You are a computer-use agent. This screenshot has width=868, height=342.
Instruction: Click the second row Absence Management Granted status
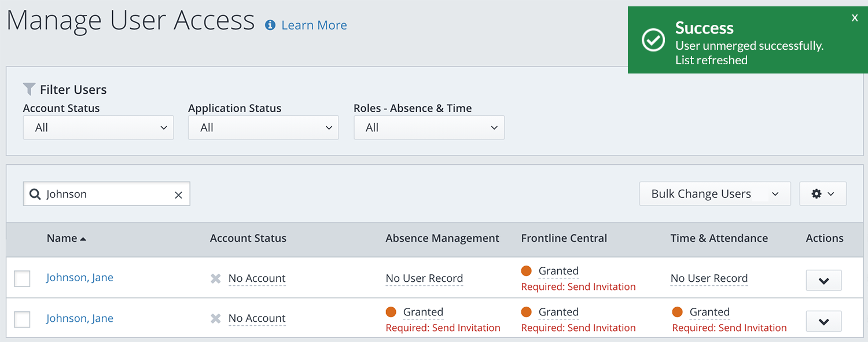point(423,312)
